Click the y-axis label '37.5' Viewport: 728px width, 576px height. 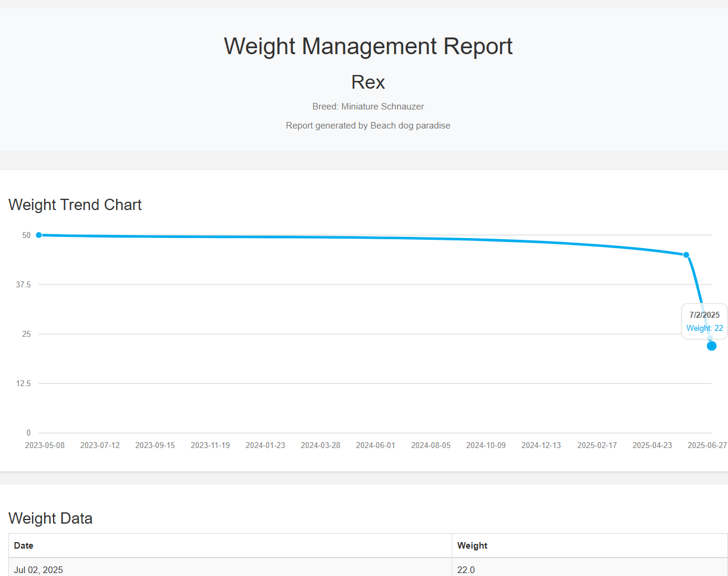click(23, 284)
